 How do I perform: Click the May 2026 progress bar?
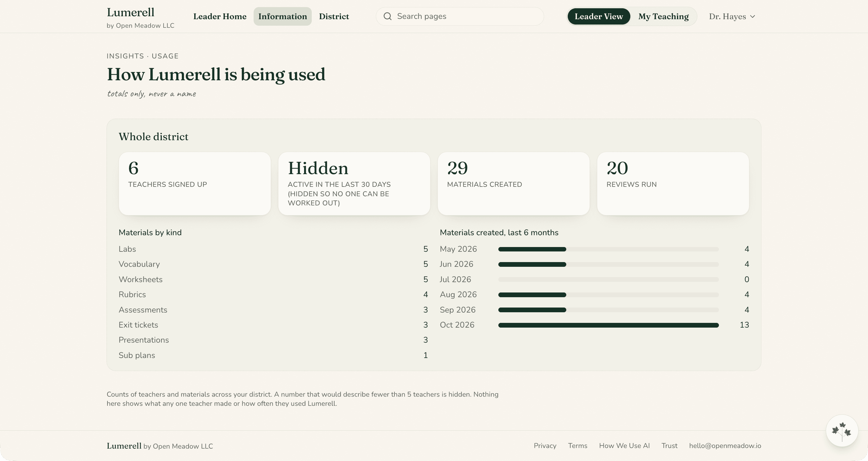coord(608,249)
